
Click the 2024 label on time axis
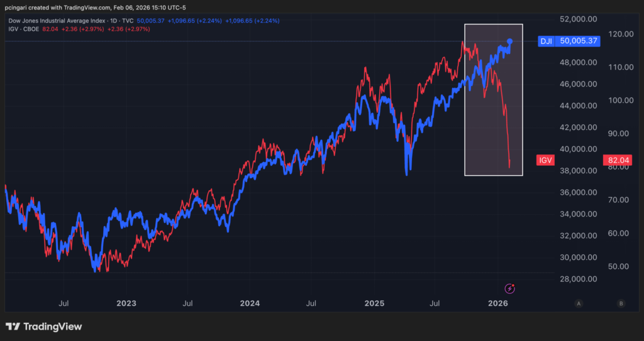point(250,303)
